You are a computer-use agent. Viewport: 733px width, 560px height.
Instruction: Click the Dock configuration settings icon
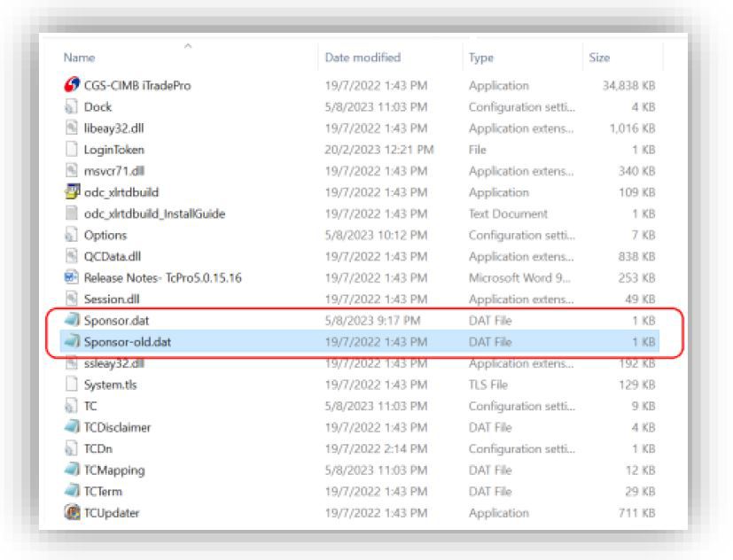[72, 107]
